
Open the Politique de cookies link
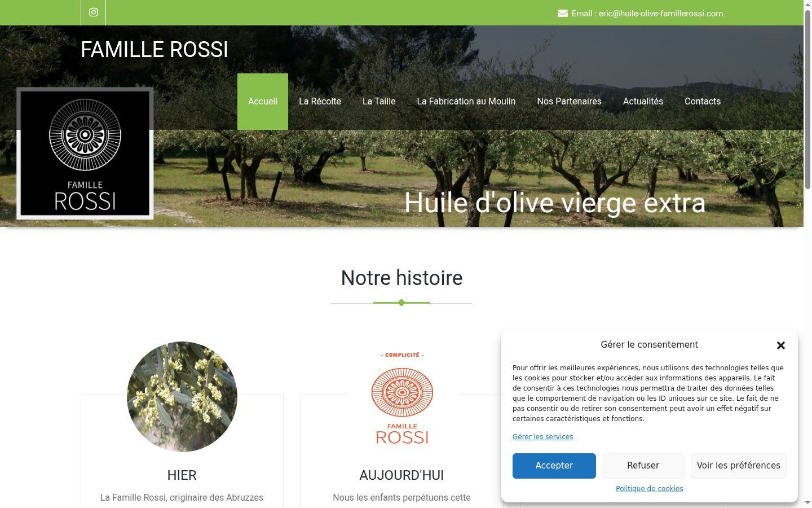tap(650, 489)
